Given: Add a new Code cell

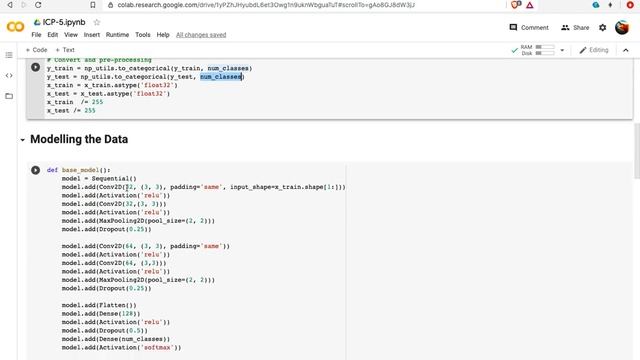Looking at the screenshot, I should [x=36, y=50].
